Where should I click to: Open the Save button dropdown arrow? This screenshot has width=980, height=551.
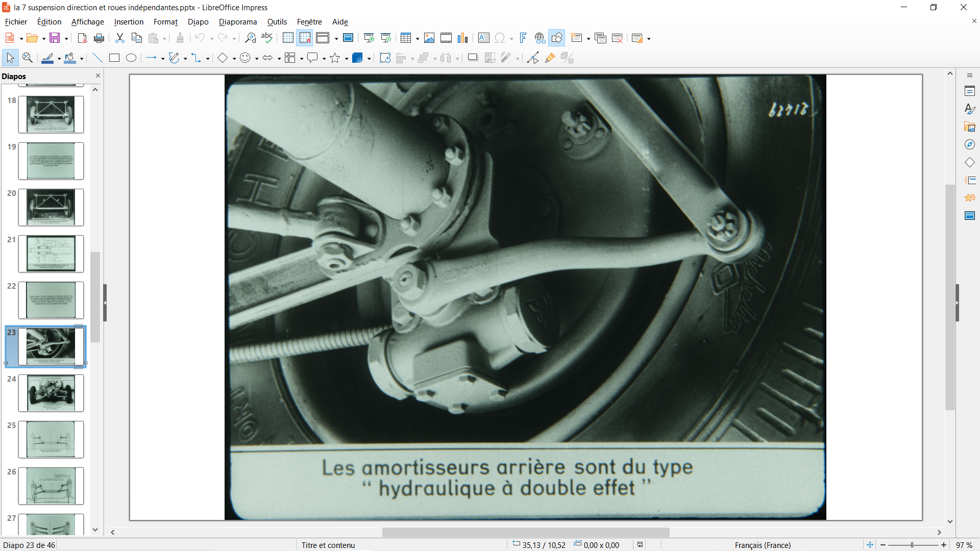pos(66,39)
